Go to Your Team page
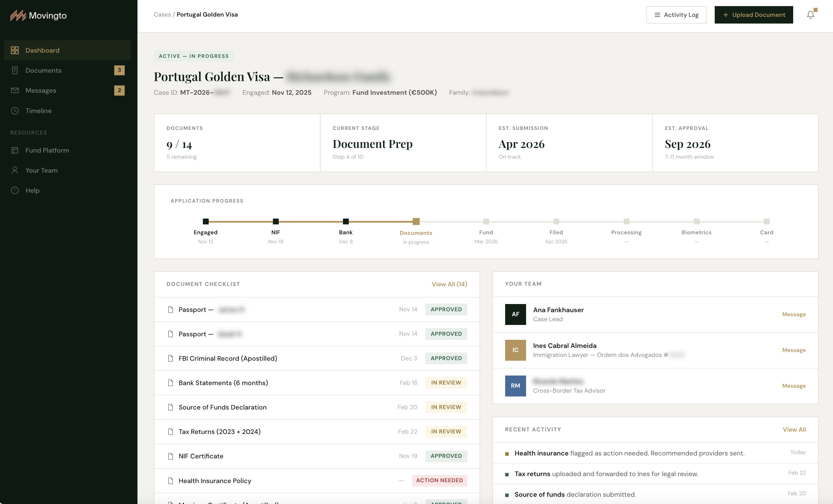Screen dimensions: 833x504 (42, 170)
